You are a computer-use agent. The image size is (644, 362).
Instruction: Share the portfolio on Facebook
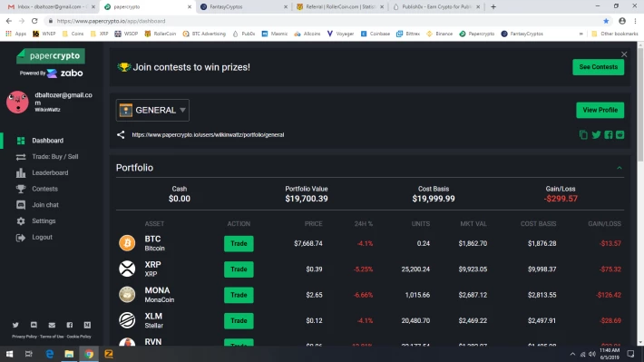609,135
